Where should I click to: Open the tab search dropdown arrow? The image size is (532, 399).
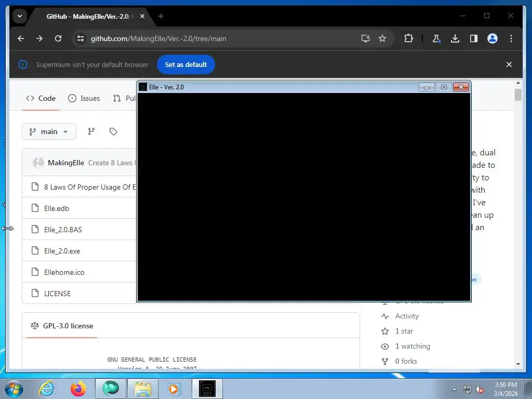(x=20, y=16)
